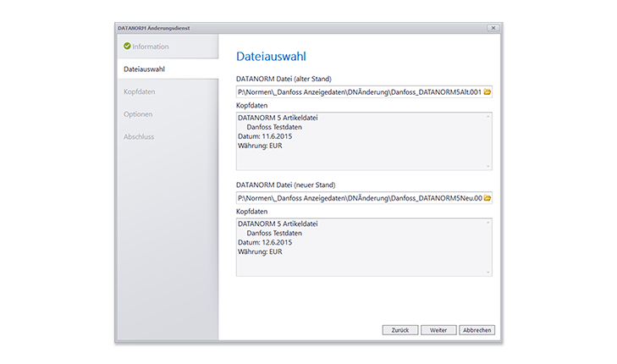This screenshot has width=617, height=364.
Task: Select the Dateiauswahl step
Action: click(168, 69)
